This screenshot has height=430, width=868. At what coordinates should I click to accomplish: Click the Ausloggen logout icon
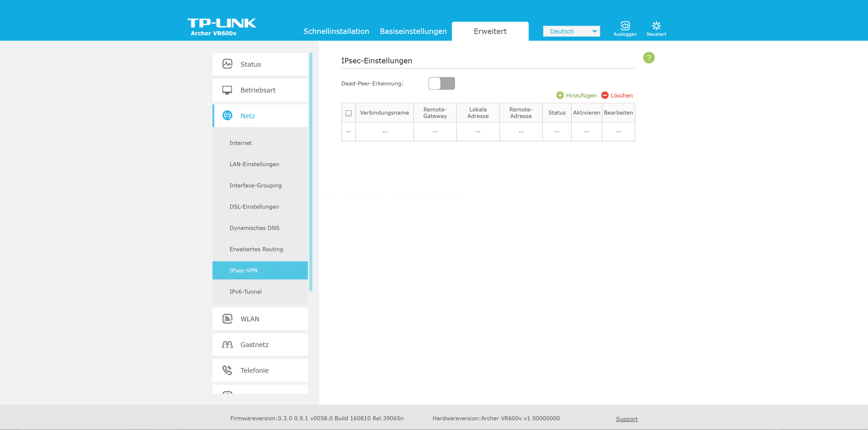pyautogui.click(x=625, y=26)
